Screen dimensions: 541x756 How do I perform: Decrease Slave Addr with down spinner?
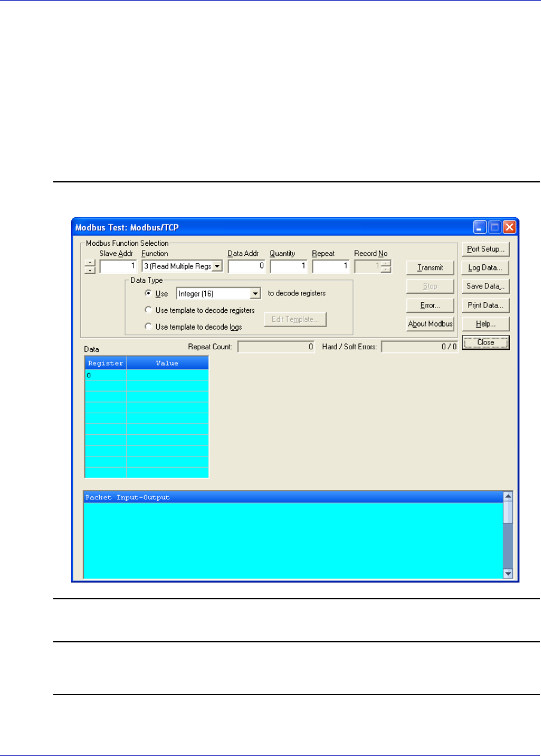pos(90,270)
